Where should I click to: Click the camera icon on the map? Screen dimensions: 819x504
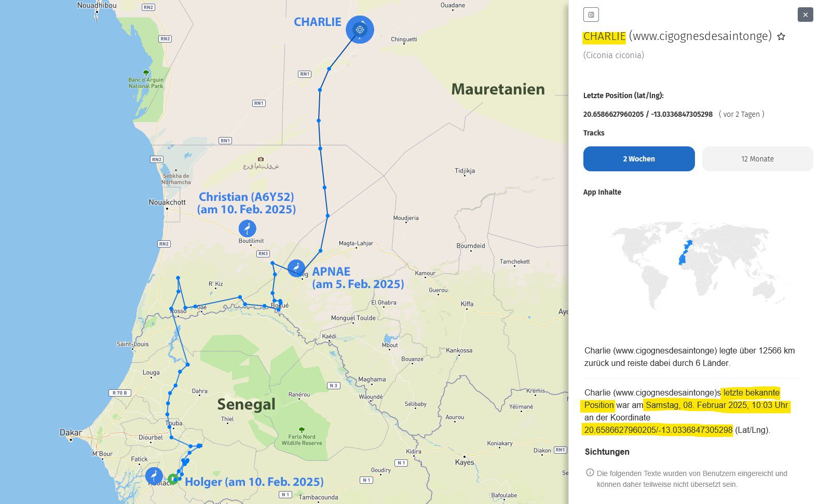click(261, 159)
